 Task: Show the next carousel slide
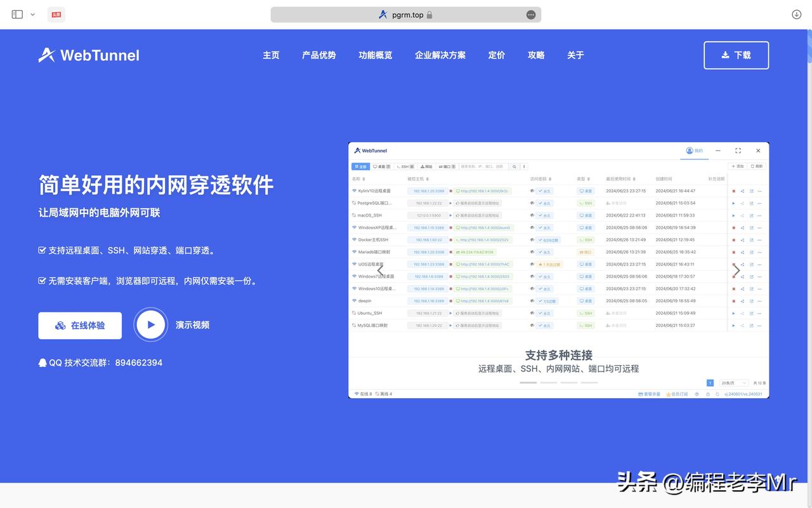coord(737,271)
